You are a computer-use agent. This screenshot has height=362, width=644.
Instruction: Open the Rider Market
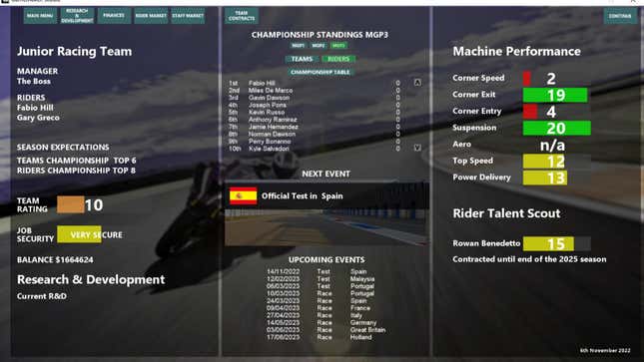pos(151,16)
